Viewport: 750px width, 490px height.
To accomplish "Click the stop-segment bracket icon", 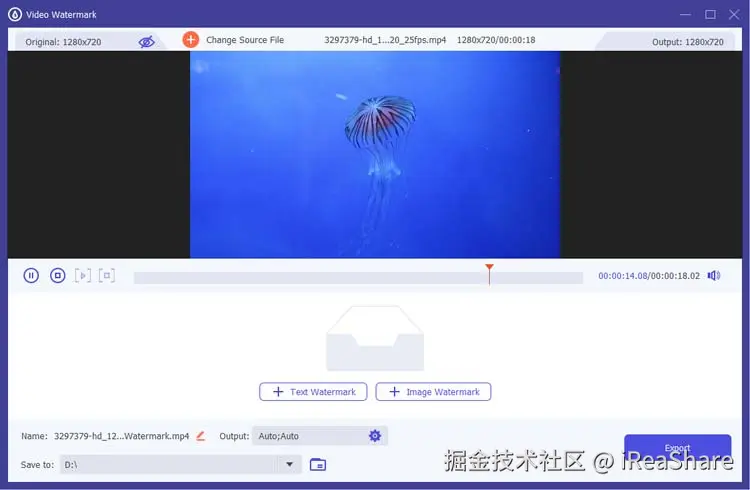I will [x=107, y=276].
